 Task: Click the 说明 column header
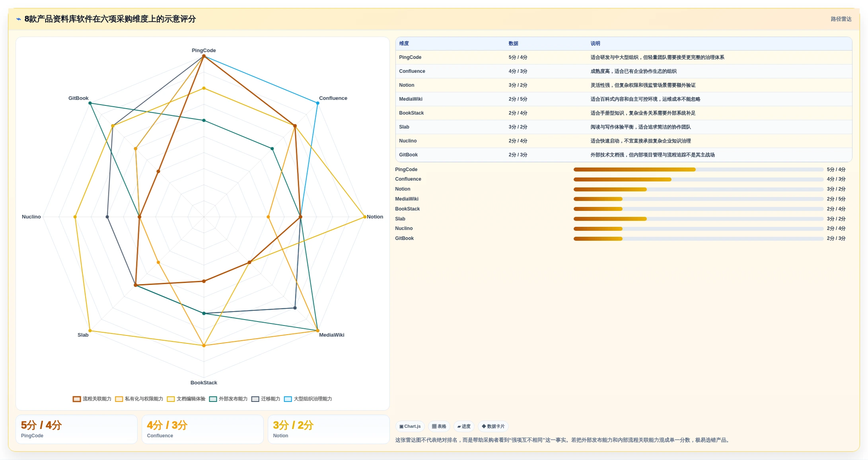point(596,43)
